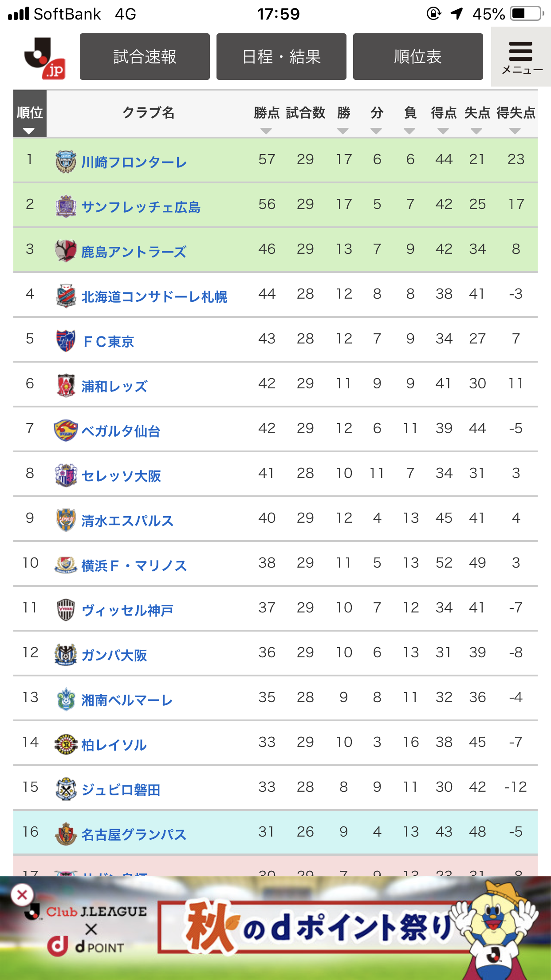Tap the Kawasaki Frontale club crest
Screen dimensions: 551x980
coord(66,162)
